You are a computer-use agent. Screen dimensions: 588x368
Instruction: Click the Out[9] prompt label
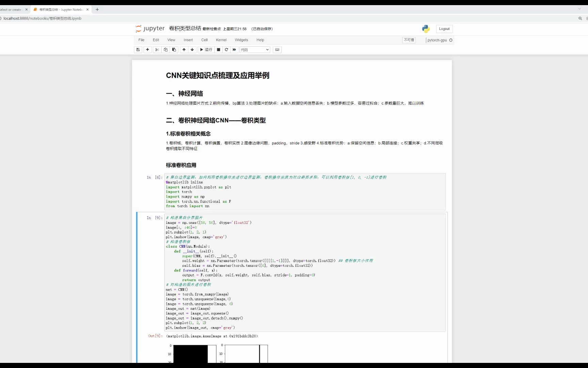click(155, 336)
